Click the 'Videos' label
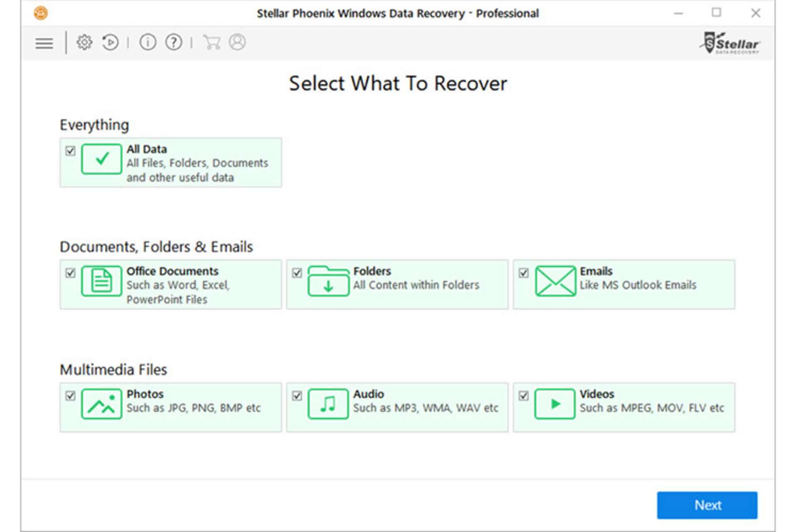Viewport: 798px width, 532px height. [x=597, y=394]
